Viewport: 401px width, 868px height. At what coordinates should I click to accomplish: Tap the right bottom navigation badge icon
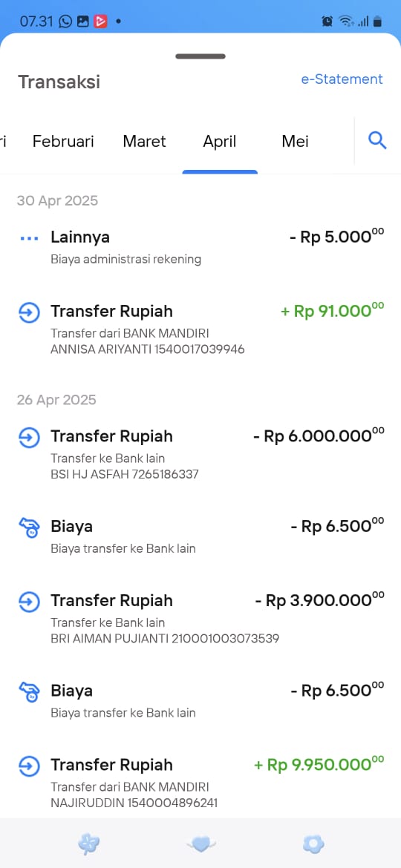pos(313,844)
